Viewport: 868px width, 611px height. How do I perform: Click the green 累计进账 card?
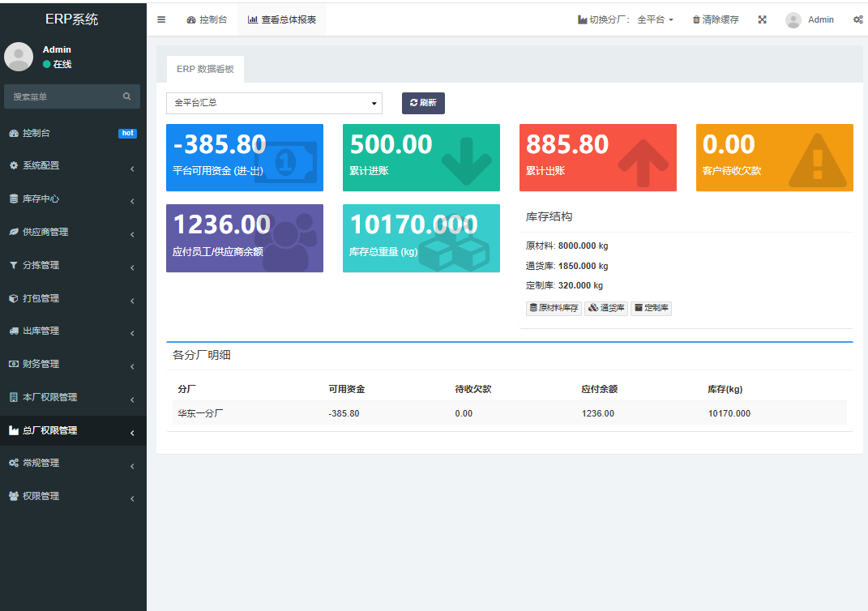tap(421, 158)
